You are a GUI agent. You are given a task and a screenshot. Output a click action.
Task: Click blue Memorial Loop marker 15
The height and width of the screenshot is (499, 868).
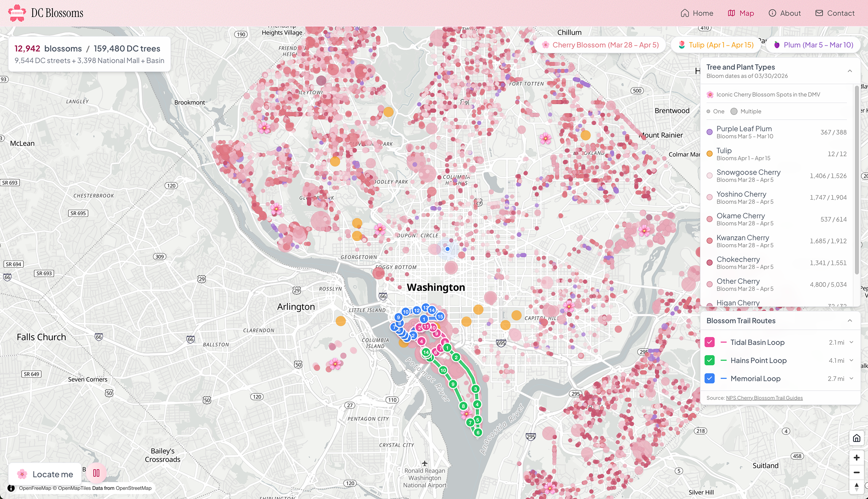point(440,316)
